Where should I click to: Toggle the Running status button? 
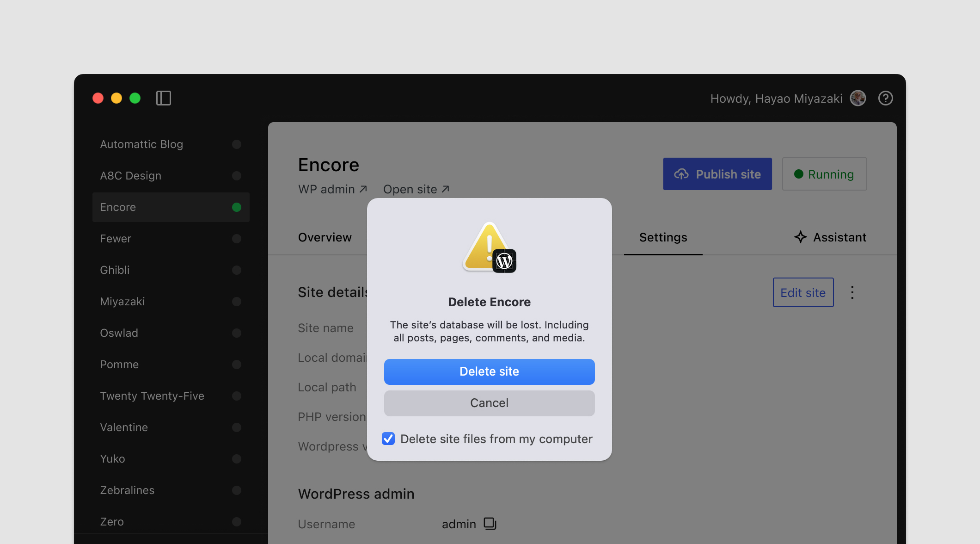click(x=824, y=174)
